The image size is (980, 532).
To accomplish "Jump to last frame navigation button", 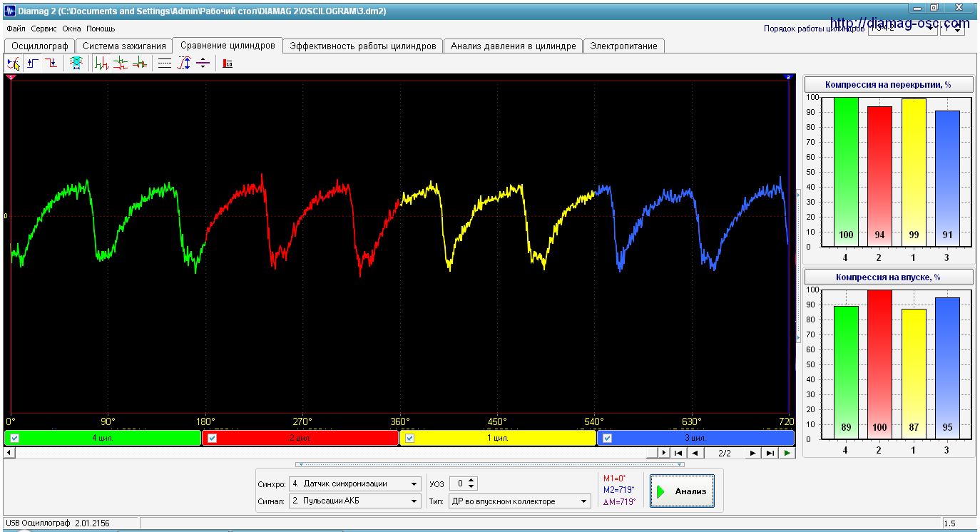I will coord(770,453).
